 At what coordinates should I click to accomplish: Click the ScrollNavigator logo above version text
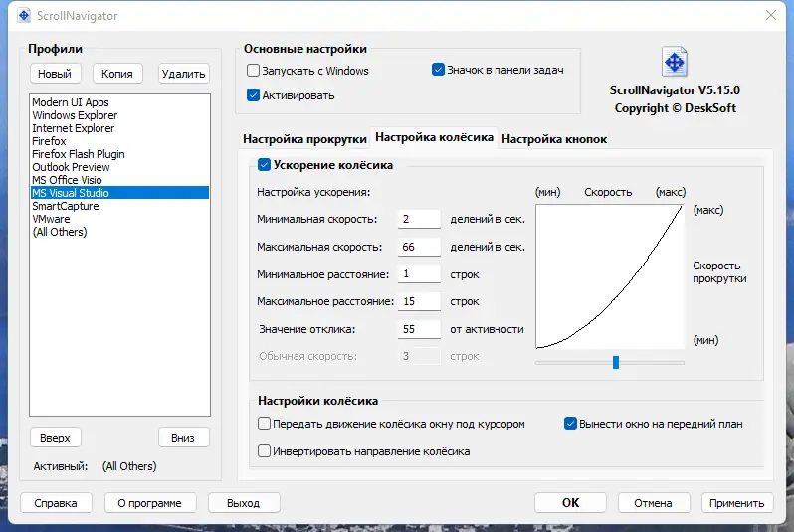click(675, 62)
